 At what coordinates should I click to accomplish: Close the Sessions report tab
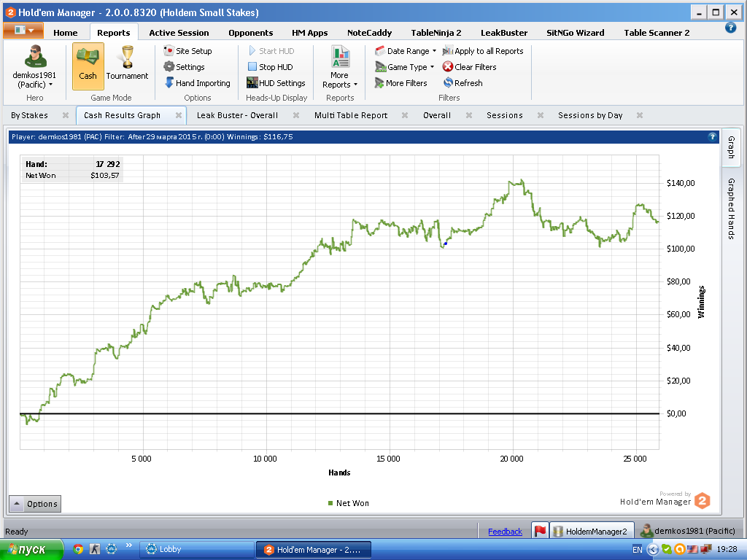pyautogui.click(x=541, y=115)
